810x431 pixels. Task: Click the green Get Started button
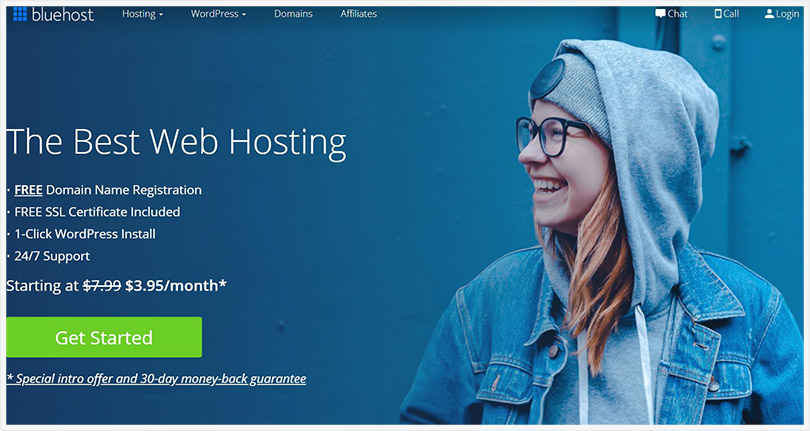pos(104,337)
